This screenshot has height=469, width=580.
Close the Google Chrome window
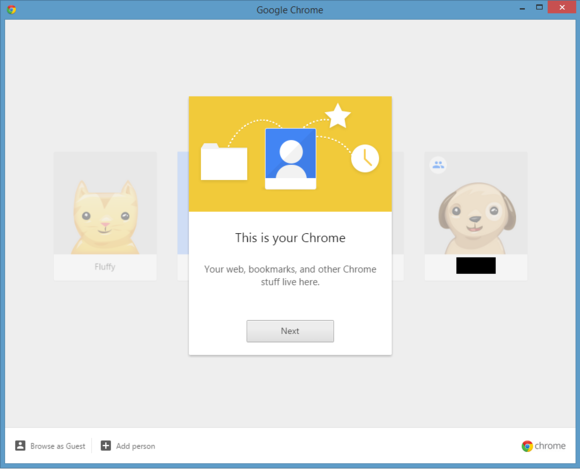click(x=562, y=7)
